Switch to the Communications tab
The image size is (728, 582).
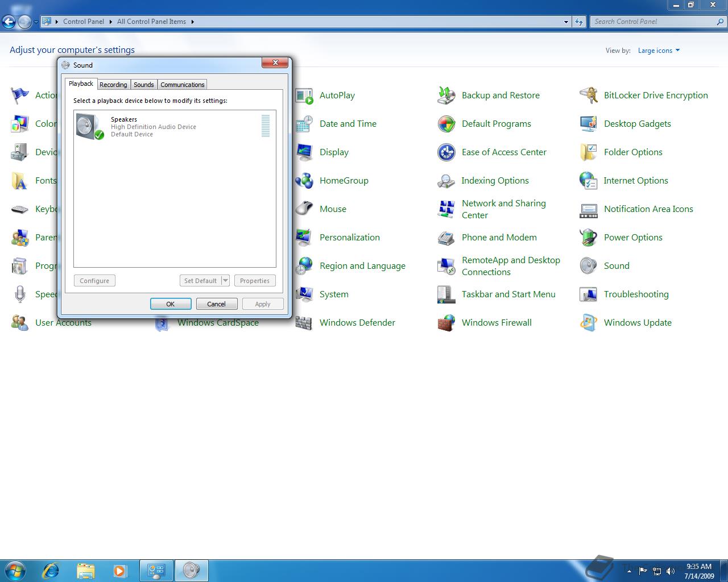point(183,85)
